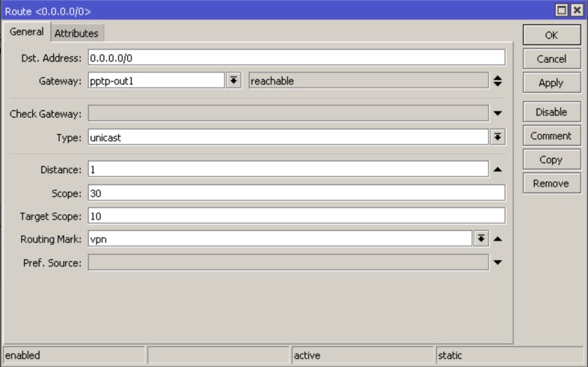Screen dimensions: 588x367
Task: Click the OK button
Action: [551, 34]
